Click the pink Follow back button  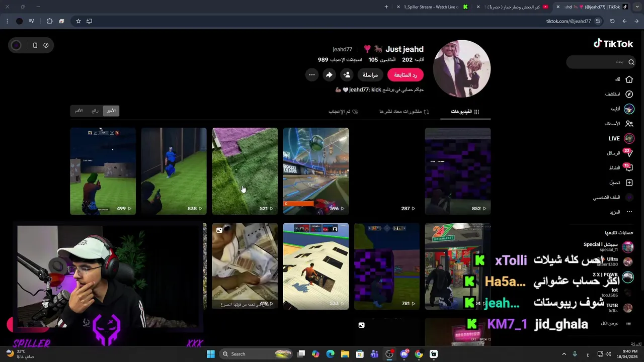[406, 75]
